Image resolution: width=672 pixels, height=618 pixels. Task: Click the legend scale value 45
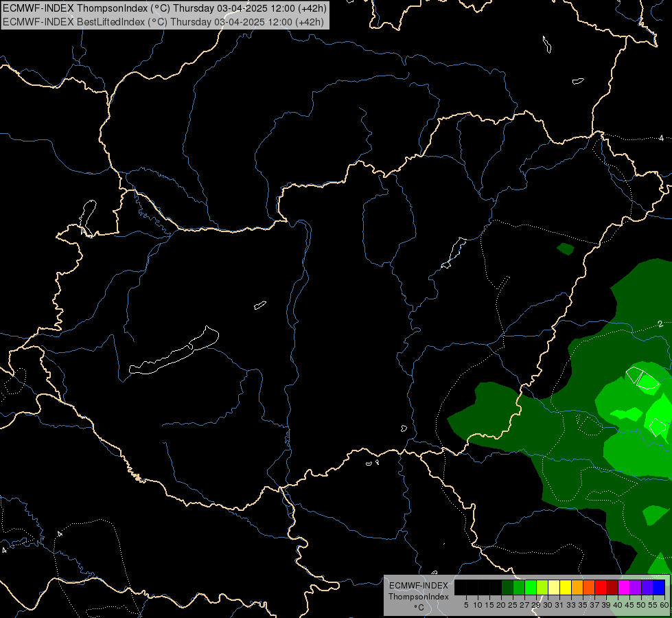pos(629,605)
